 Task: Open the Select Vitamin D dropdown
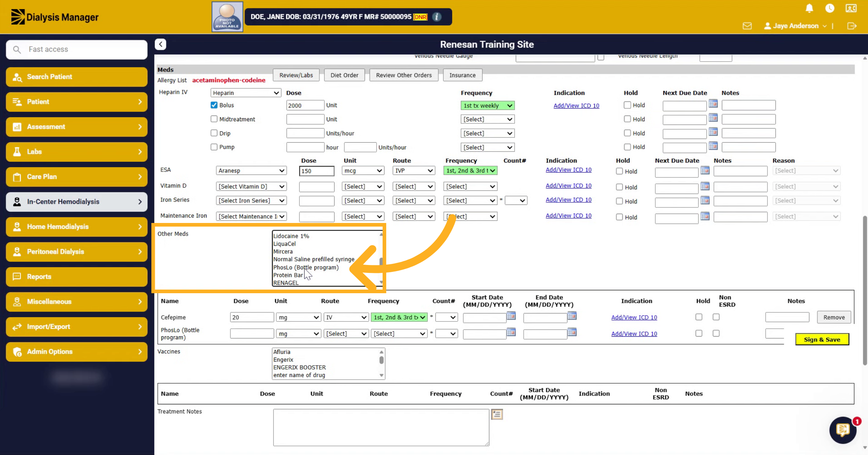click(x=251, y=186)
